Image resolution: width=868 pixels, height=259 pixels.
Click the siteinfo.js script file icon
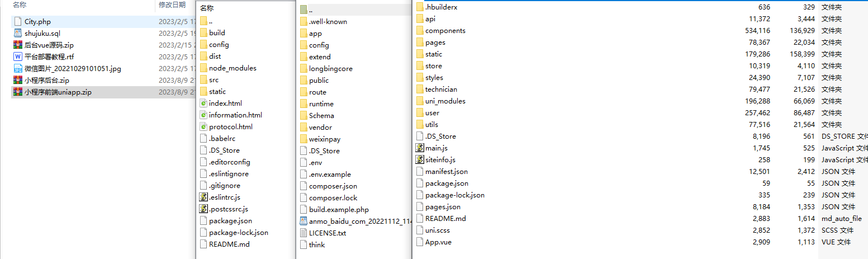click(420, 160)
